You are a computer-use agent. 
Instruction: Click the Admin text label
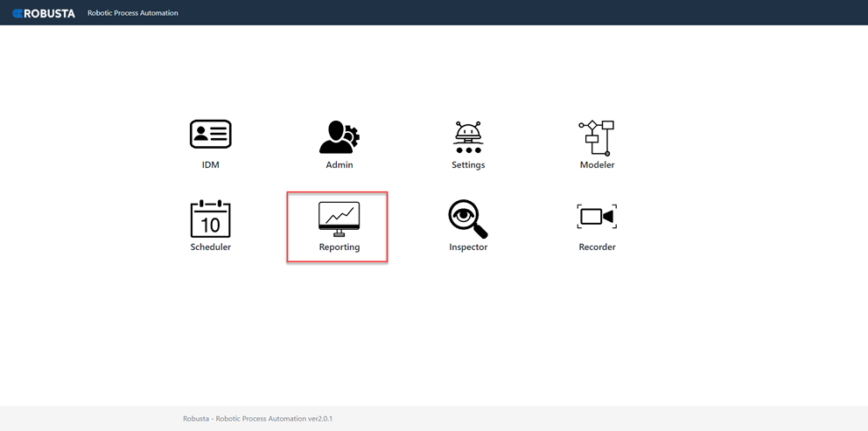click(x=339, y=165)
